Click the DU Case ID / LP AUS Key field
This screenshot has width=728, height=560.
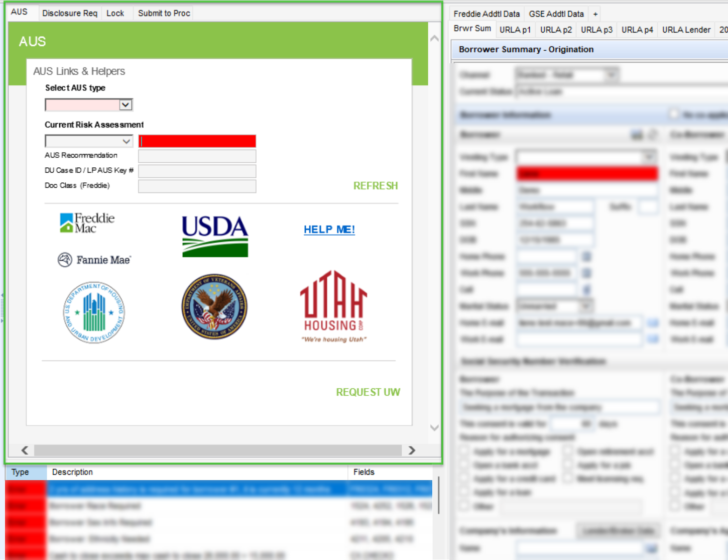click(x=197, y=171)
